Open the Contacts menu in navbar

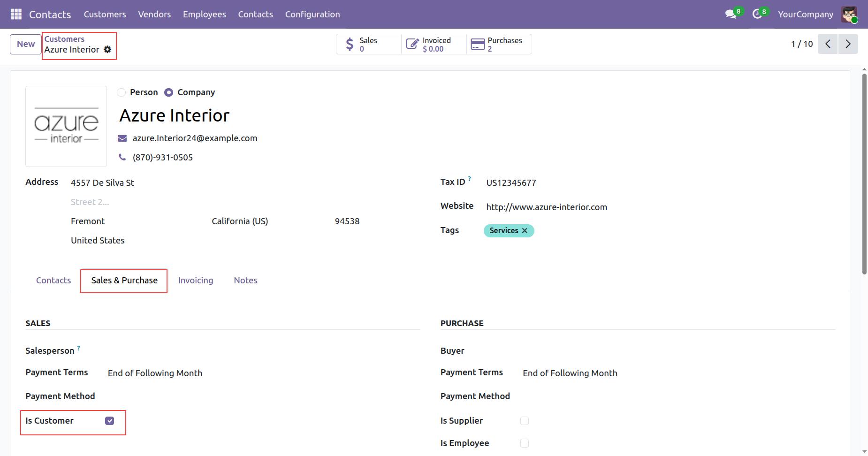(256, 15)
